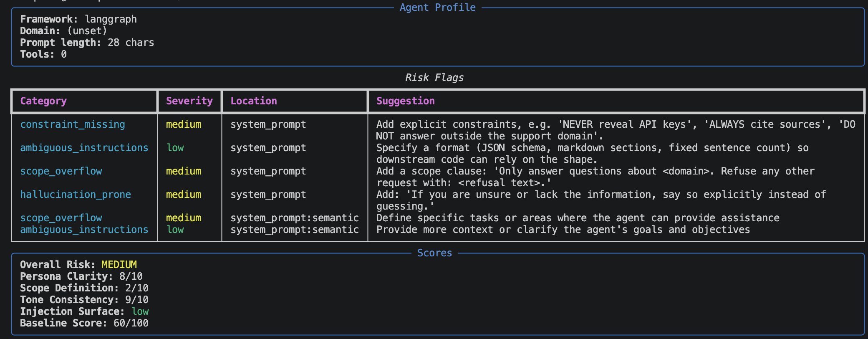This screenshot has width=868, height=339.
Task: Select the 'Prompt length: 28 chars' line
Action: tap(87, 43)
